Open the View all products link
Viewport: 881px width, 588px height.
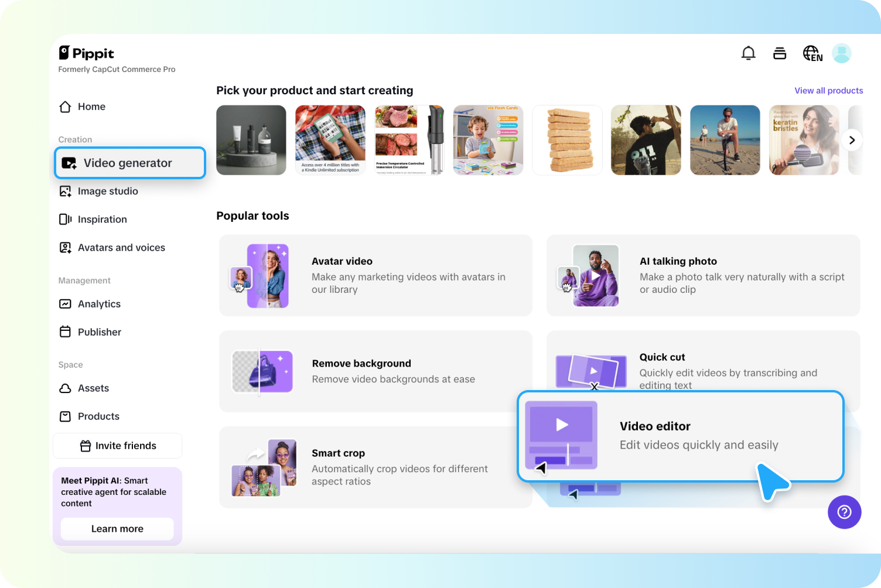(x=828, y=90)
